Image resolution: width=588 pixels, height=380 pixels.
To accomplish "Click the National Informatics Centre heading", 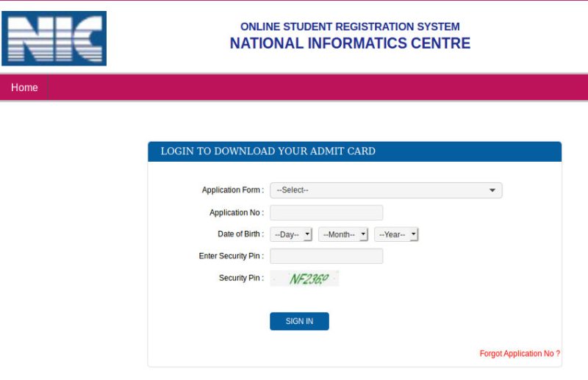I will coord(350,43).
